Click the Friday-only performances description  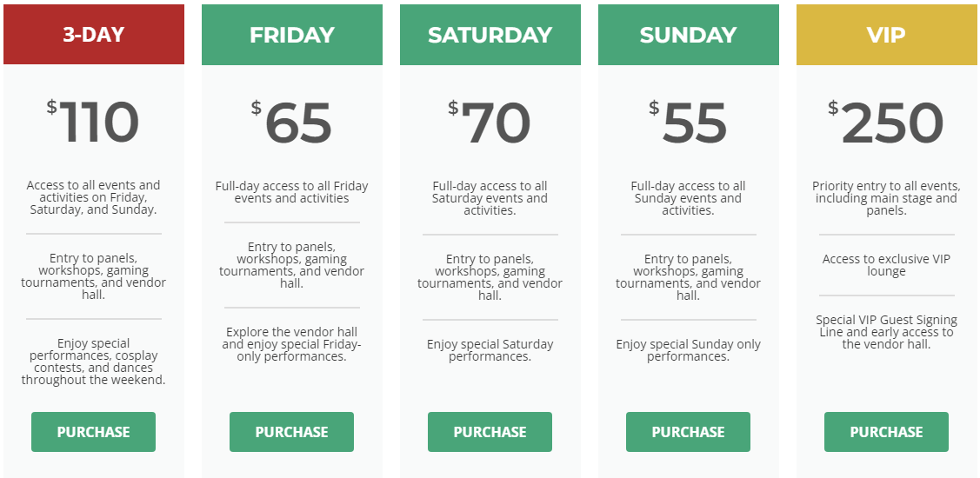click(x=291, y=344)
